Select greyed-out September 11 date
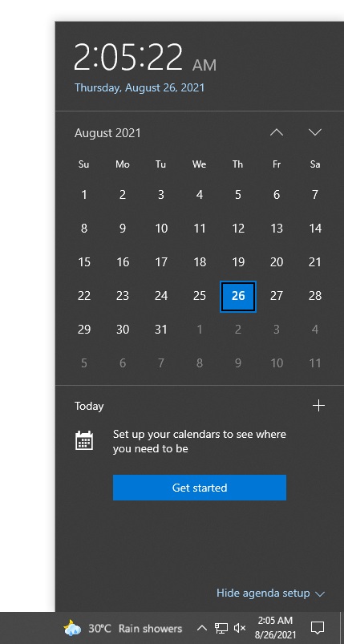 (x=315, y=363)
